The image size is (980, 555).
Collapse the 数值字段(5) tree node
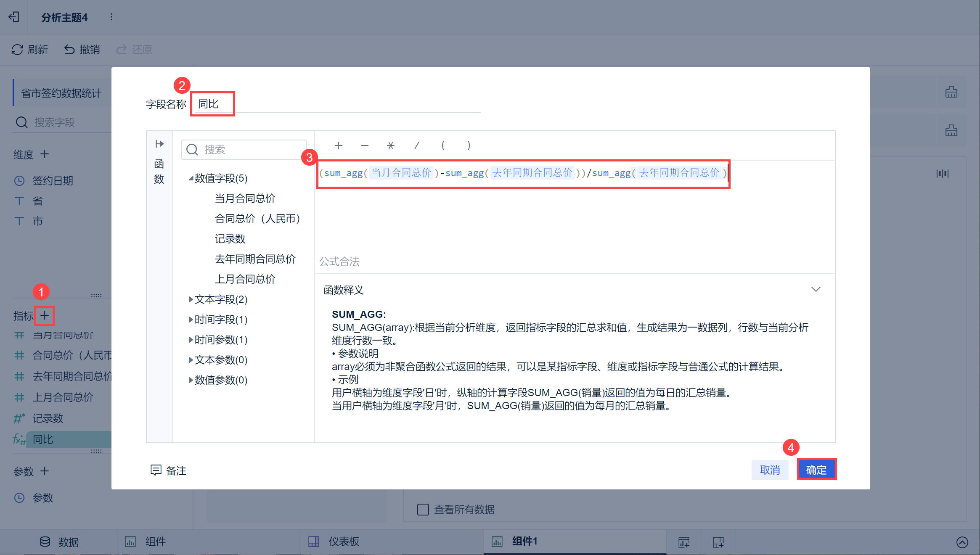[x=191, y=178]
